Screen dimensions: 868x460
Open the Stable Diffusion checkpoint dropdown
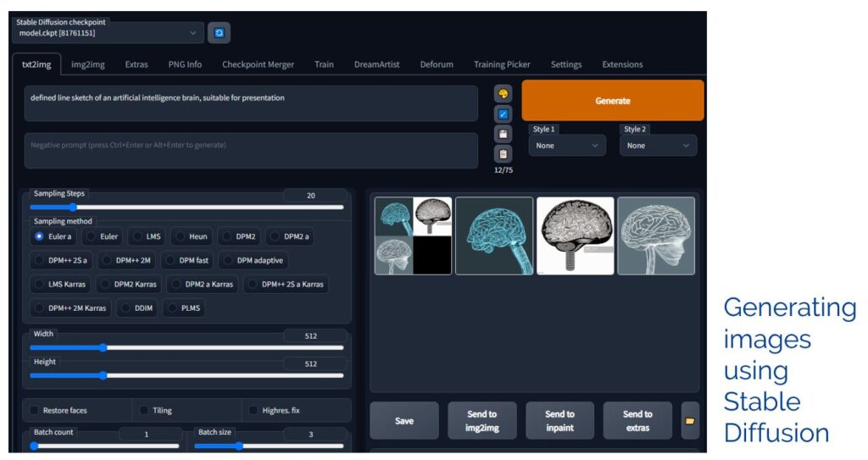[108, 33]
